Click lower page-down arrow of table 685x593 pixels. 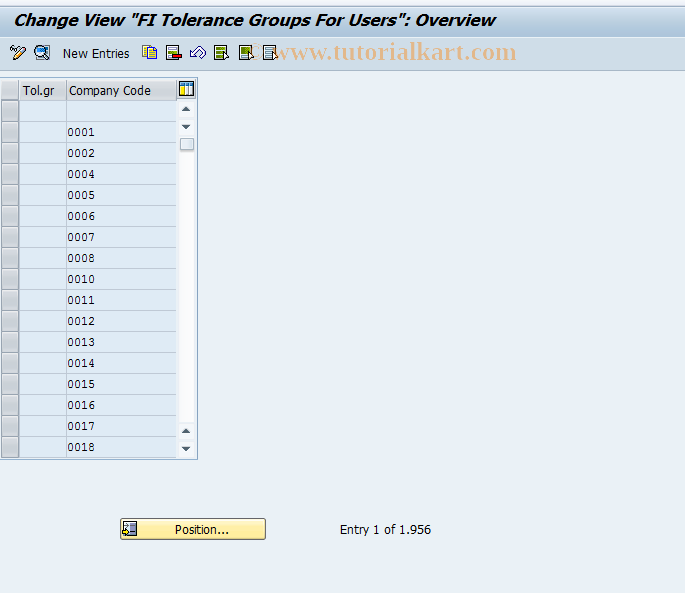coord(186,449)
